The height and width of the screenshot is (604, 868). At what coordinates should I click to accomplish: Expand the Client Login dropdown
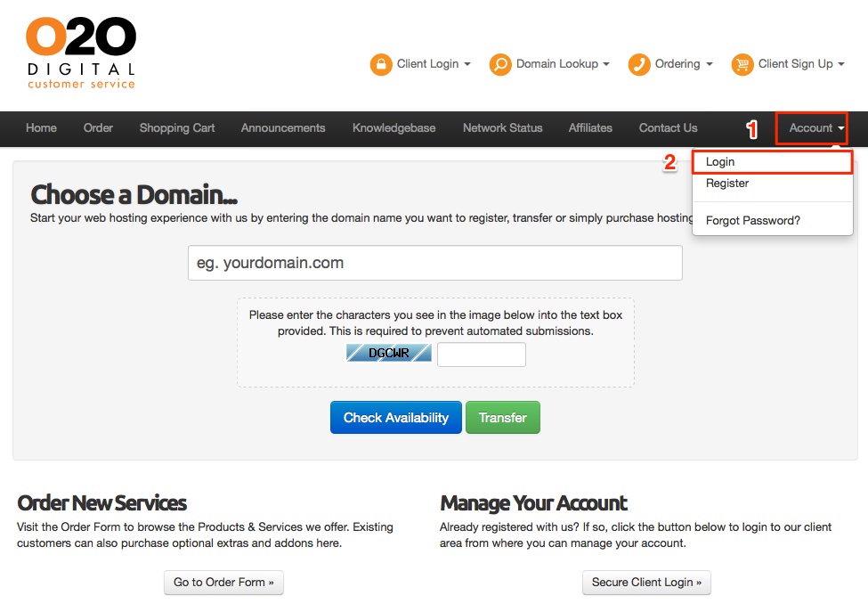point(434,64)
